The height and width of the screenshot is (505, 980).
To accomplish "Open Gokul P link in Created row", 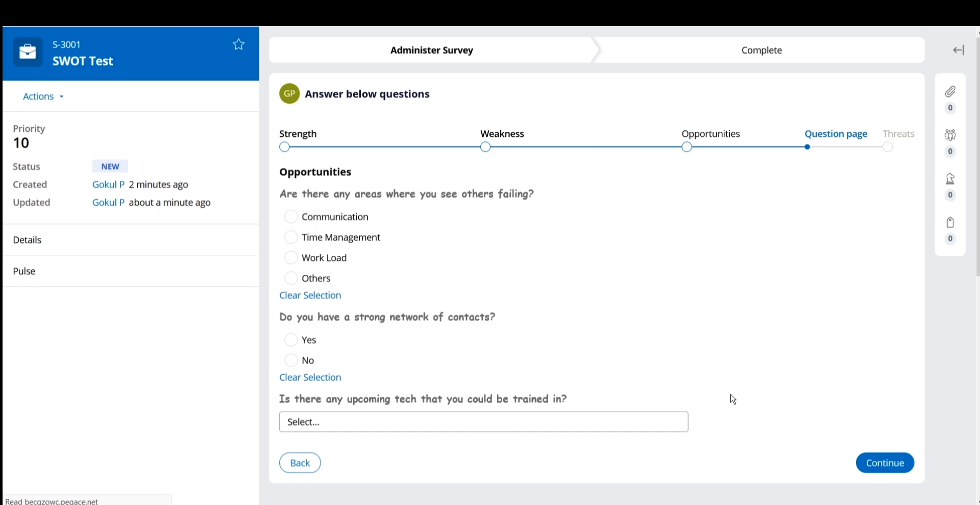I will pos(108,185).
